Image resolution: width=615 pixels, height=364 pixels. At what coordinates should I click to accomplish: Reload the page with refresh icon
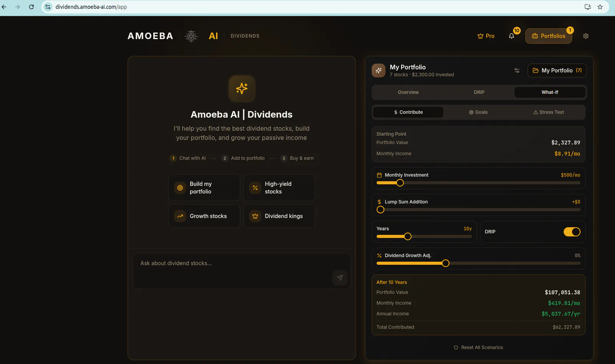pyautogui.click(x=31, y=7)
